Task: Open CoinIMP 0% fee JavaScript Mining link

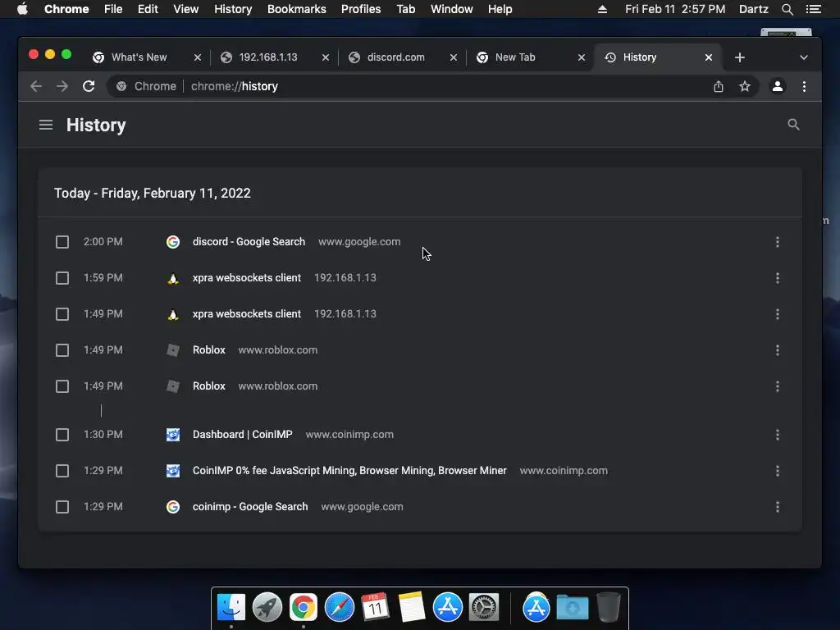Action: 349,470
